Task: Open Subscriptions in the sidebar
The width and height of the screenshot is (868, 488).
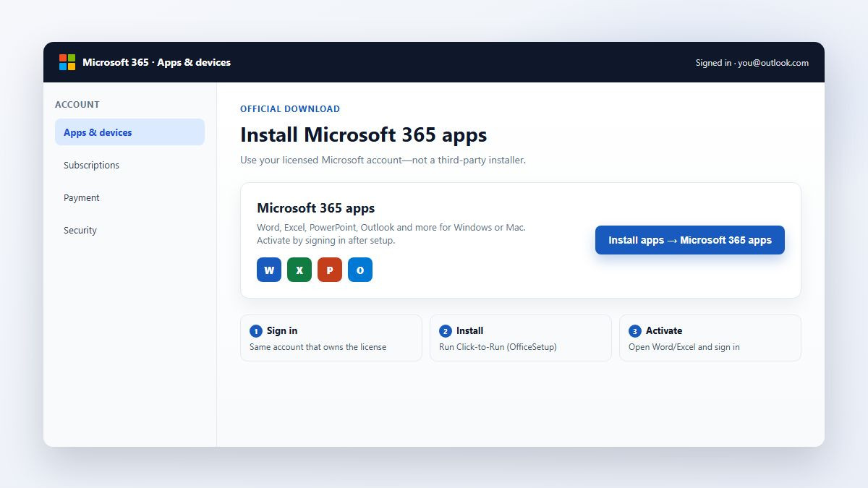Action: [129, 165]
